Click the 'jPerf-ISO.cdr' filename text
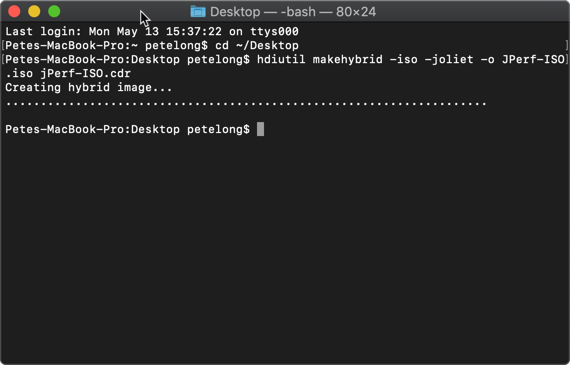 85,73
